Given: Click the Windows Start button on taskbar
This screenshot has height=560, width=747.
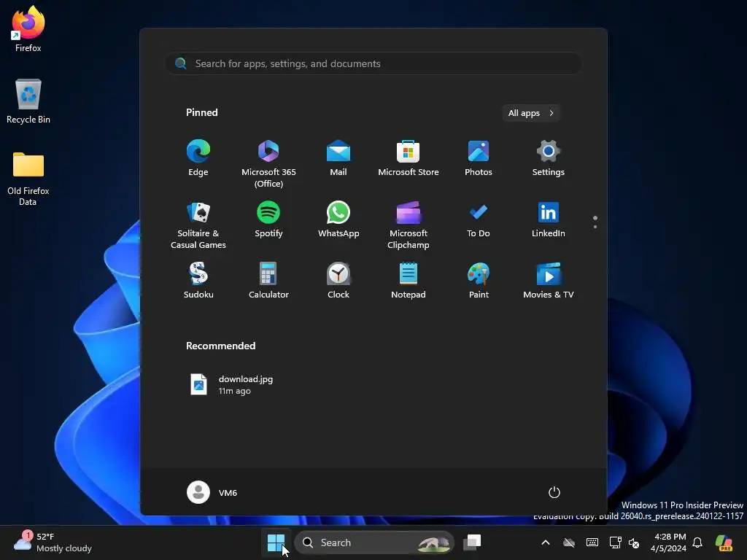Looking at the screenshot, I should pyautogui.click(x=276, y=542).
